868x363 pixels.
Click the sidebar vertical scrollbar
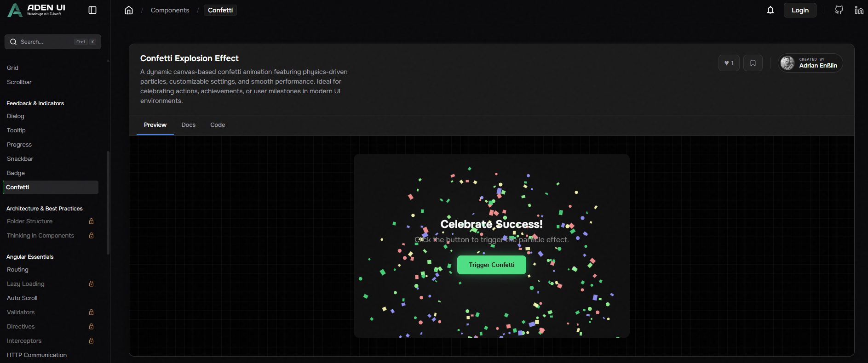click(108, 202)
